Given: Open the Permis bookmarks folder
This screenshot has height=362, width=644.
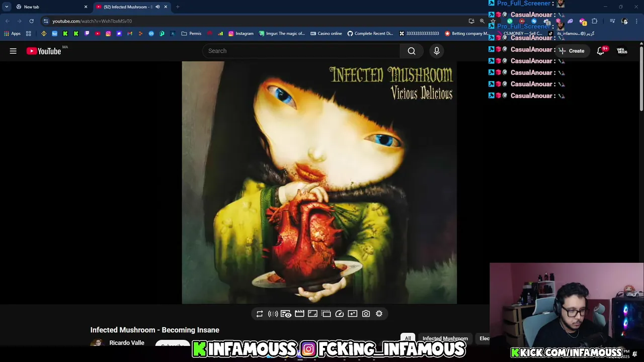Looking at the screenshot, I should click(191, 34).
